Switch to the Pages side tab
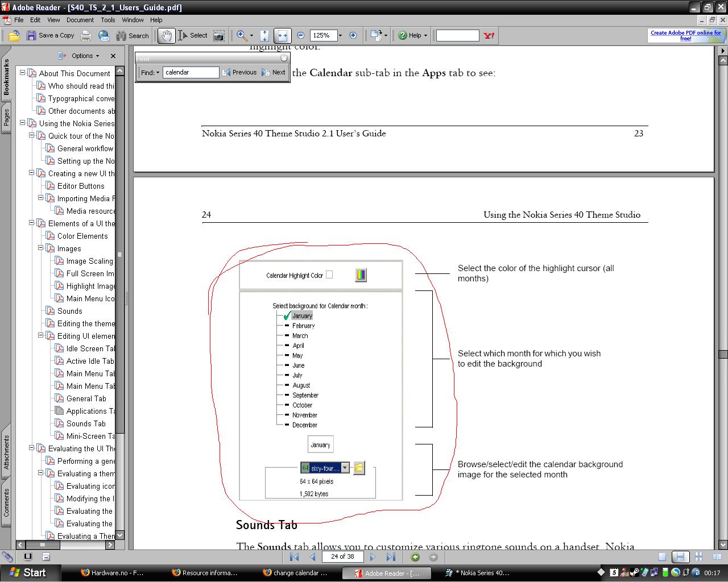Viewport: 728px width, 582px height. (6, 119)
